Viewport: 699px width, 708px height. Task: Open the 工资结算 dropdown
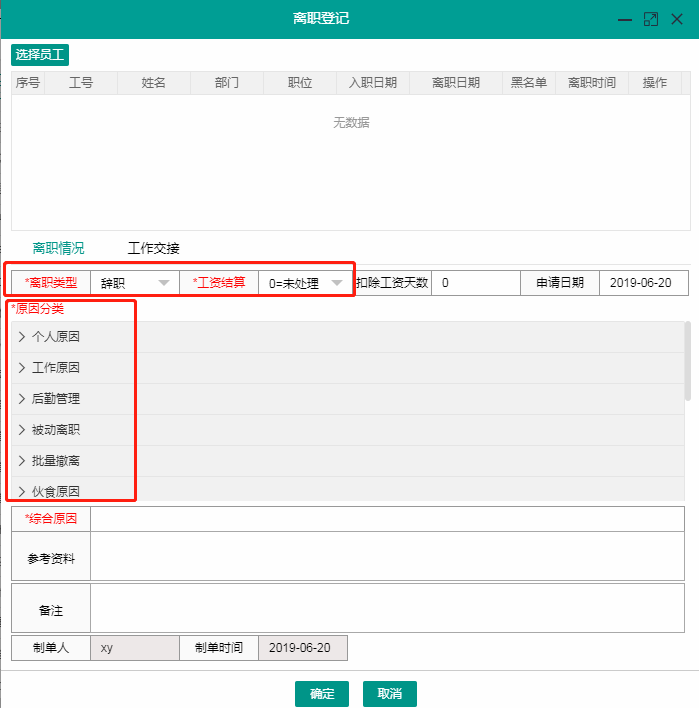coord(305,283)
